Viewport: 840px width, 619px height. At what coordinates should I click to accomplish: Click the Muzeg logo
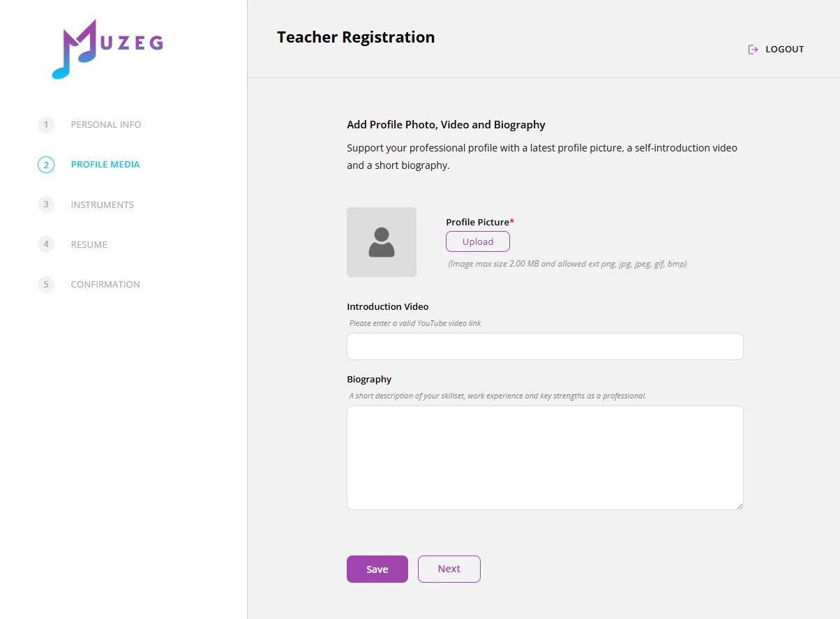107,48
